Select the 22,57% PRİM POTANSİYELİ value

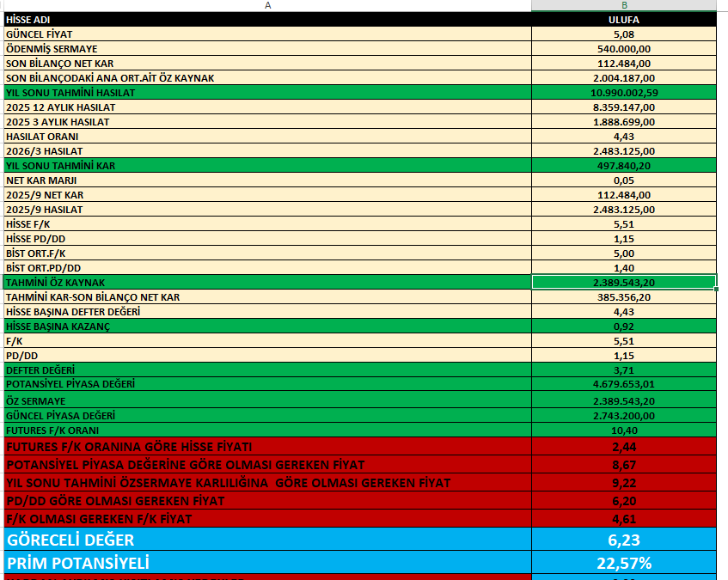pos(624,563)
